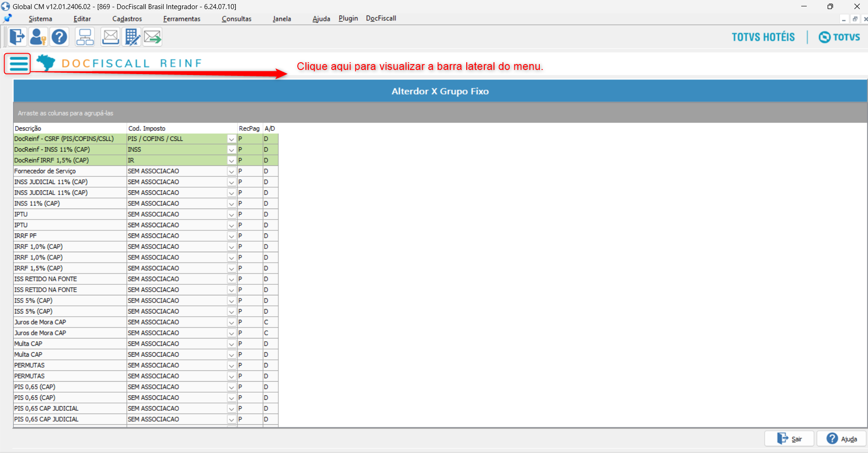Image resolution: width=868 pixels, height=453 pixels.
Task: Select the 'DocReinf IRRF 1,5% (CAP)' cell
Action: tap(70, 160)
